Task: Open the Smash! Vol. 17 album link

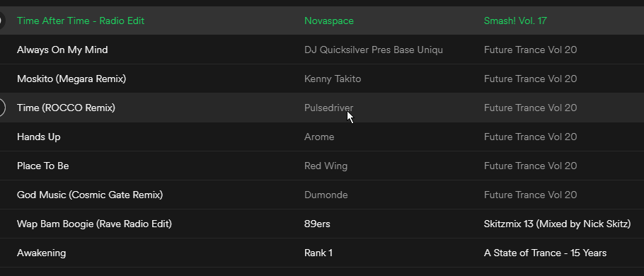Action: point(515,21)
